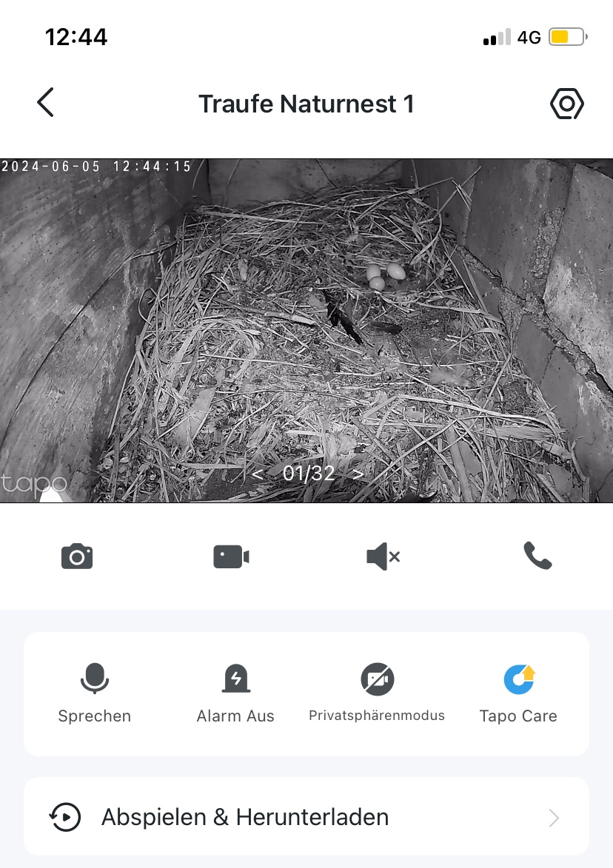Go to next camera with right arrow
The image size is (613, 868).
click(x=358, y=474)
